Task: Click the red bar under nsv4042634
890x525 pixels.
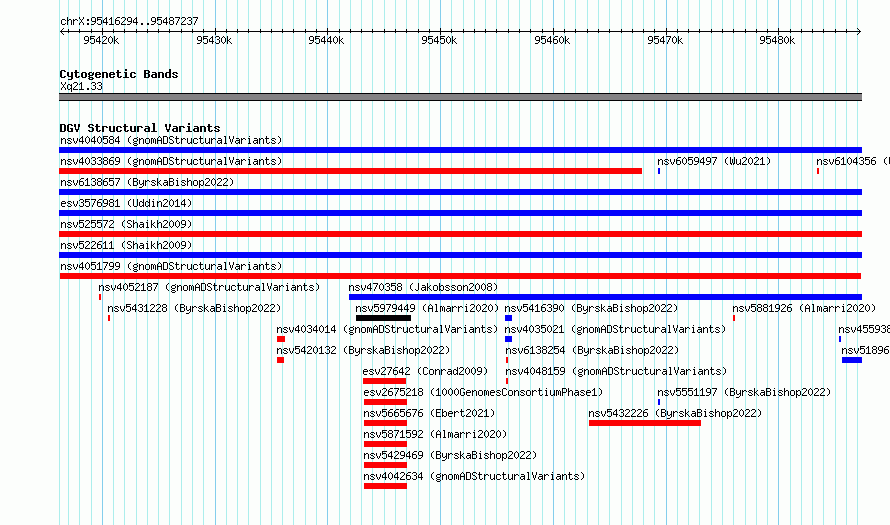Action: click(x=385, y=486)
